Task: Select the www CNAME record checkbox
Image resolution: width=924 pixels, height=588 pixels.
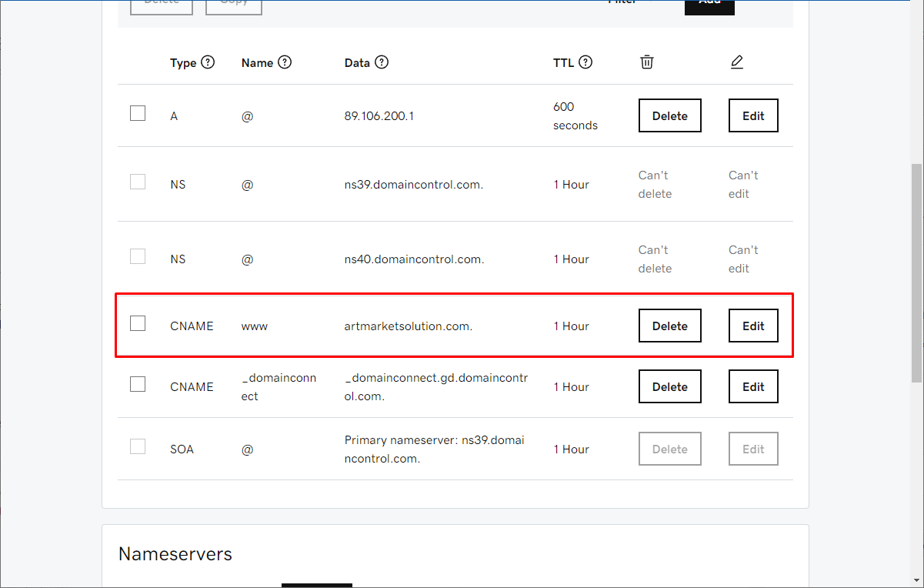Action: click(138, 323)
